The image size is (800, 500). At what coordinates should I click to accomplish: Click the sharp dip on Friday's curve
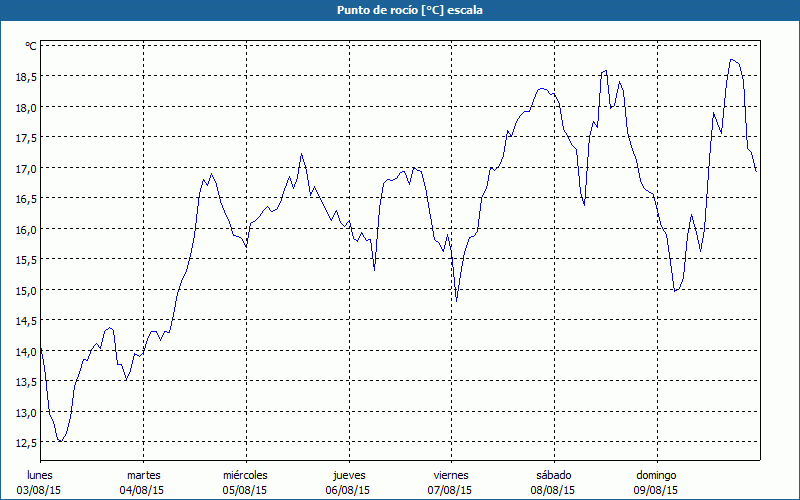[x=456, y=300]
